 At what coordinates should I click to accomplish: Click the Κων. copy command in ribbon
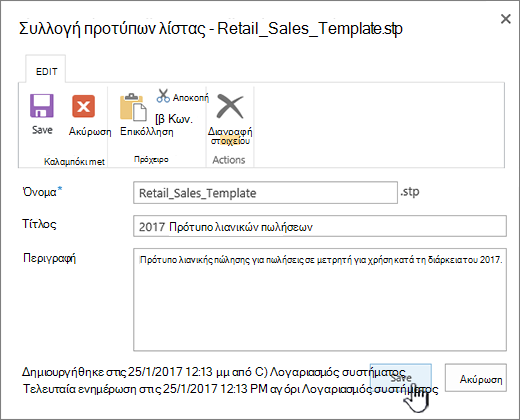174,119
